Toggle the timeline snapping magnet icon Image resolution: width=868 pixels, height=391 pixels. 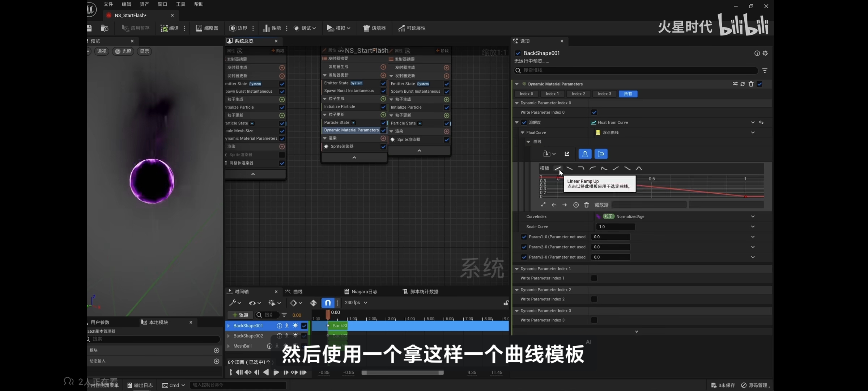pyautogui.click(x=327, y=303)
